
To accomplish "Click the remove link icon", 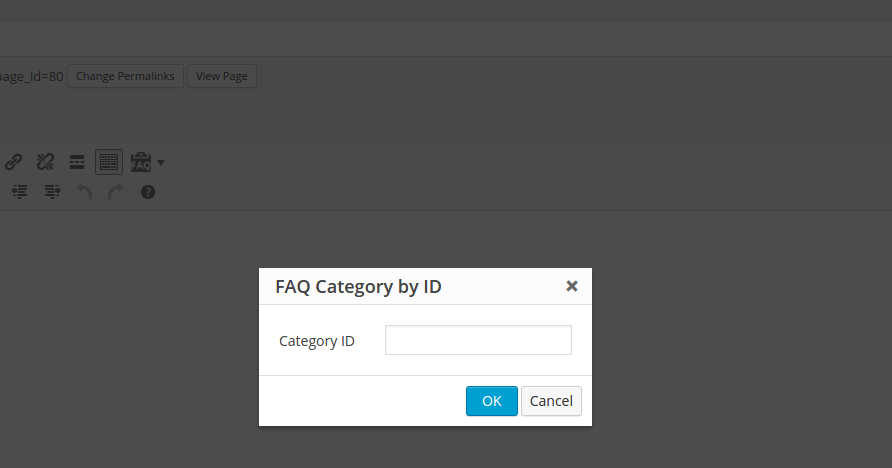I will [45, 162].
